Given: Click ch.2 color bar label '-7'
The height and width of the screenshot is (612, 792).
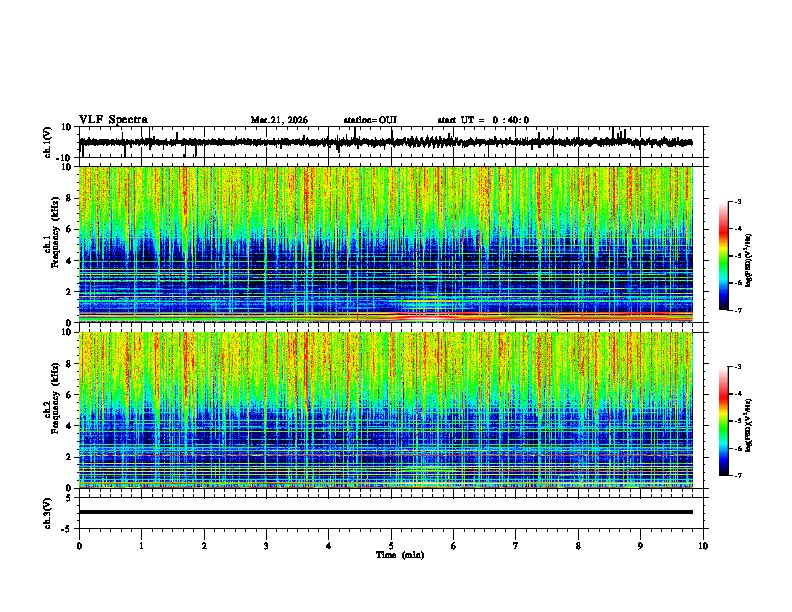Looking at the screenshot, I should point(738,476).
